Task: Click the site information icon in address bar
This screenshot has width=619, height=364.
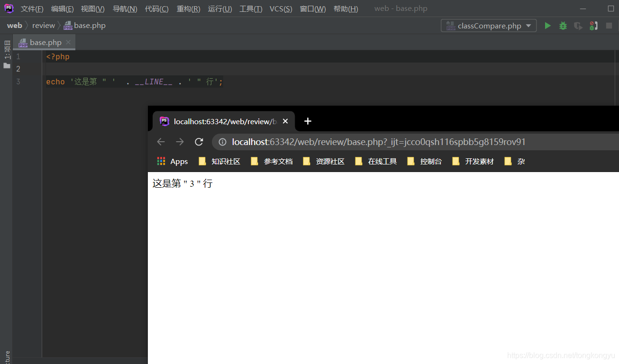Action: click(x=222, y=142)
